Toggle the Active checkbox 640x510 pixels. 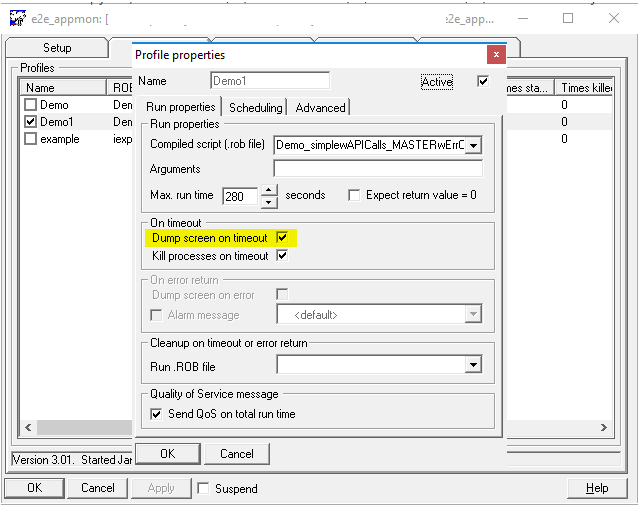(x=483, y=81)
